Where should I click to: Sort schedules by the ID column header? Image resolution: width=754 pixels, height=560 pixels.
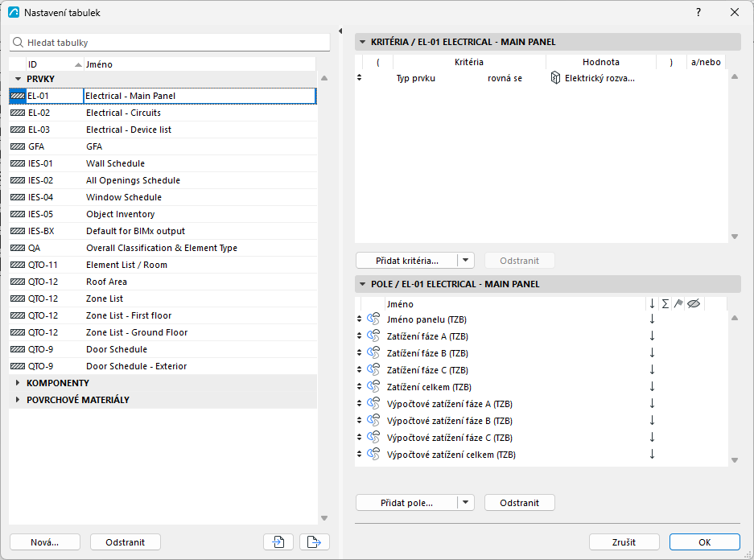pos(54,64)
